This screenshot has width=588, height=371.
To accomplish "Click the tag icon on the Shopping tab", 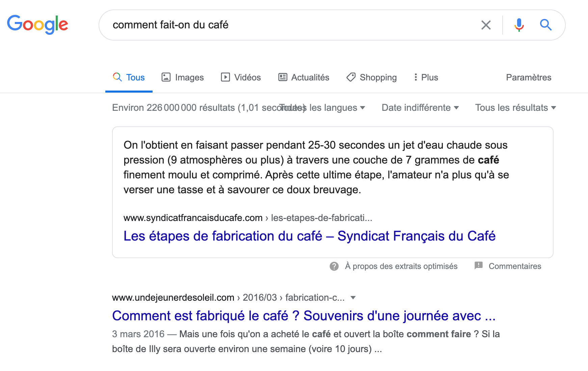I will pyautogui.click(x=351, y=77).
